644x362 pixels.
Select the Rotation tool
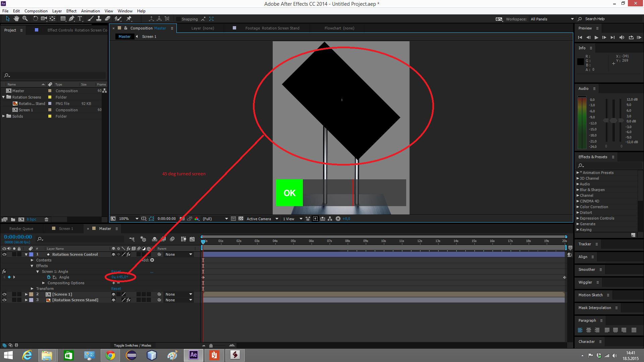(x=35, y=19)
